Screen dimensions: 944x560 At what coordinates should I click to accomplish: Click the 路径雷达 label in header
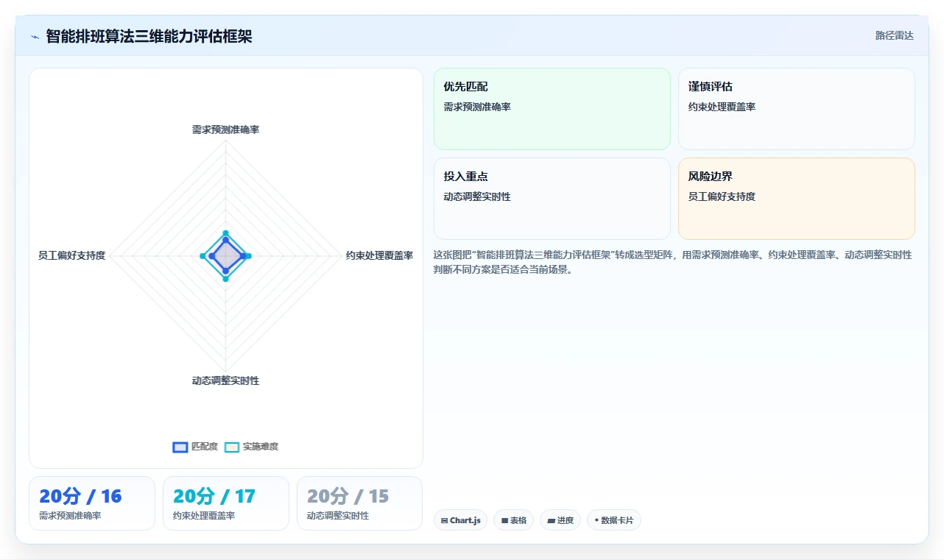[x=895, y=35]
